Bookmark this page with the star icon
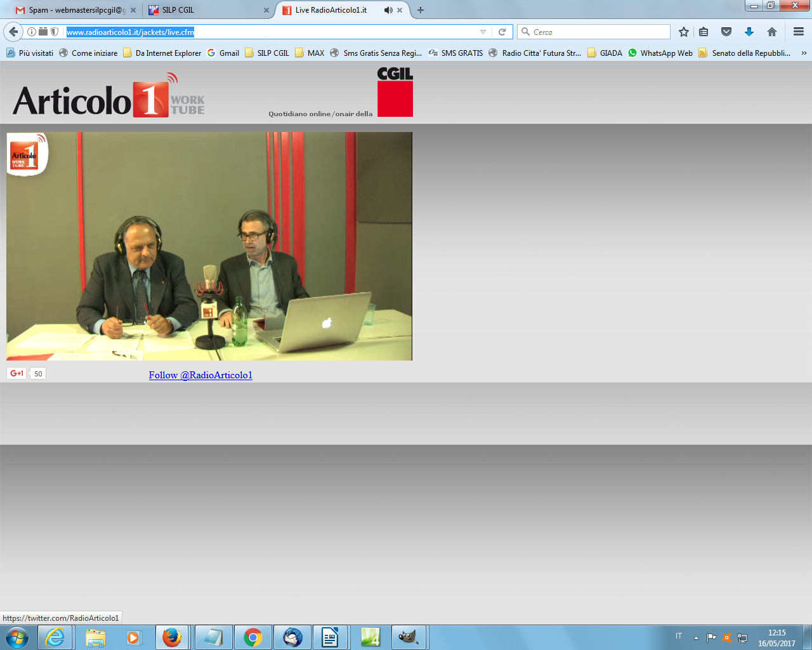The height and width of the screenshot is (650, 812). pyautogui.click(x=683, y=32)
